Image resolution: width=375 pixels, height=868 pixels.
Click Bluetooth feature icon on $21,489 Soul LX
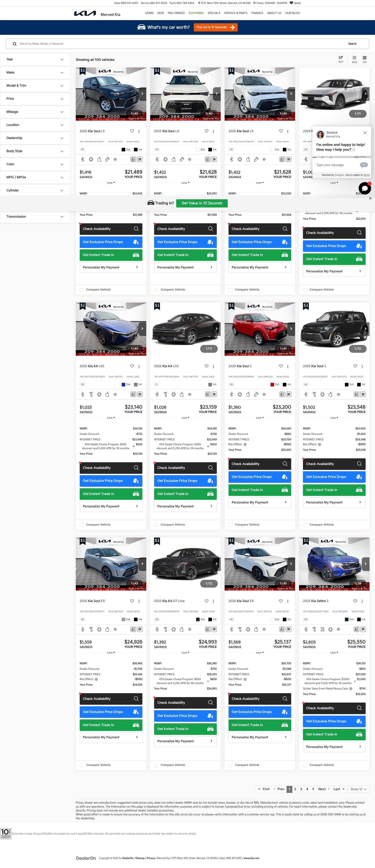coord(83,159)
